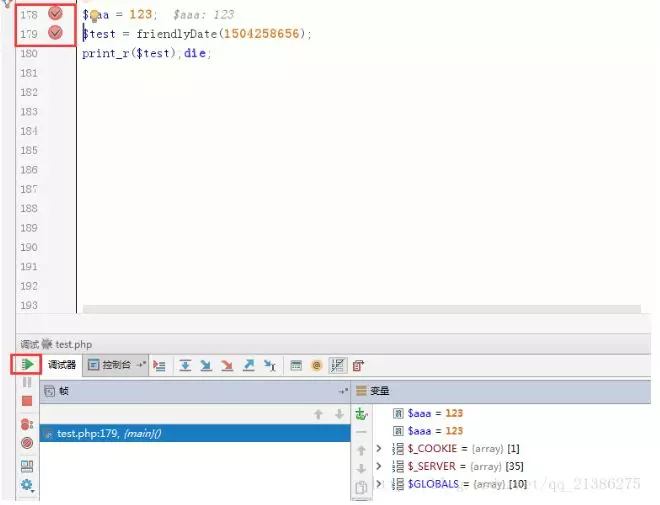
Task: Move watch down in variables sidebar
Action: point(361,468)
